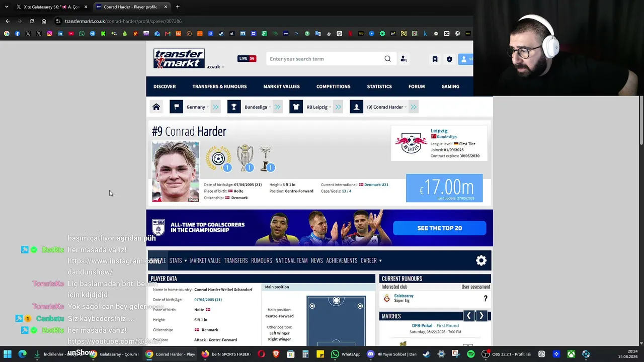Open the settings gear on the profile bar
This screenshot has width=644, height=362.
click(481, 260)
